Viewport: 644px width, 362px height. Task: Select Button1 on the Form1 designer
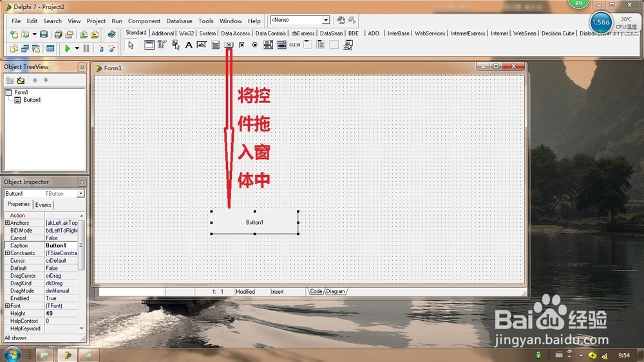tap(254, 222)
